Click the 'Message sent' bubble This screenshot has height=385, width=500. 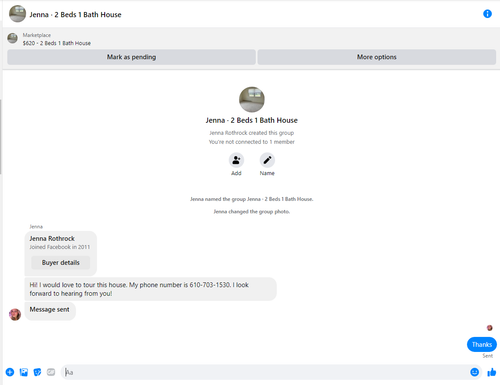50,311
